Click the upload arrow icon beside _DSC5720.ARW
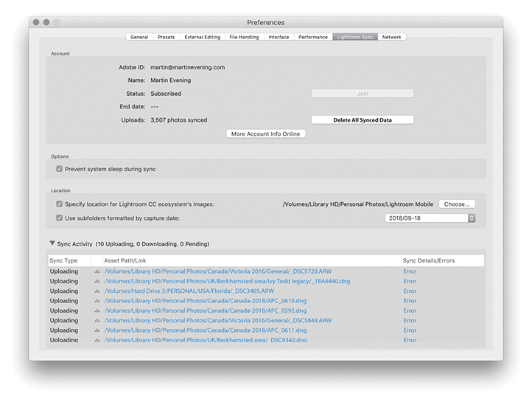 [x=97, y=271]
